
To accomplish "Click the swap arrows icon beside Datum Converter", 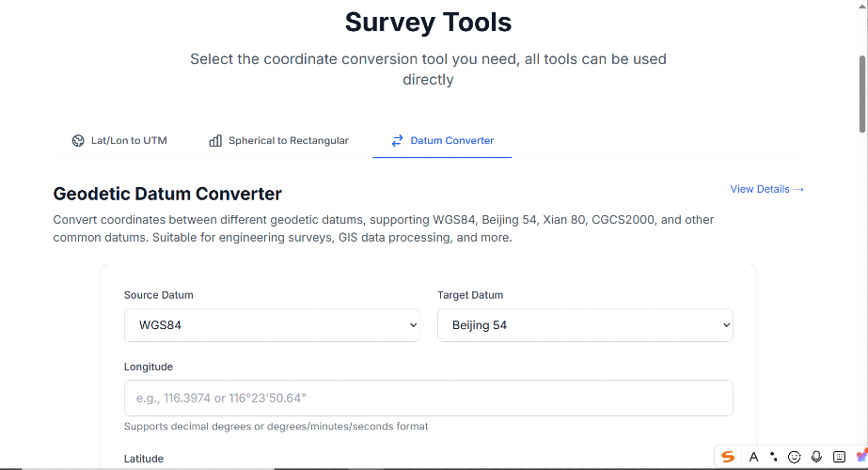I will click(397, 141).
